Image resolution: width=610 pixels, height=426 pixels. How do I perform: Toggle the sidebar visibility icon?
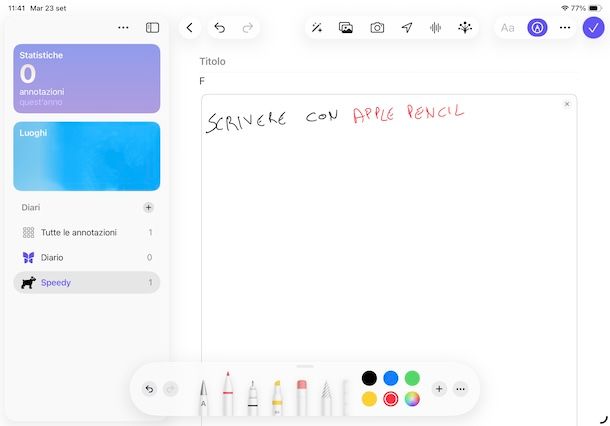pyautogui.click(x=152, y=28)
